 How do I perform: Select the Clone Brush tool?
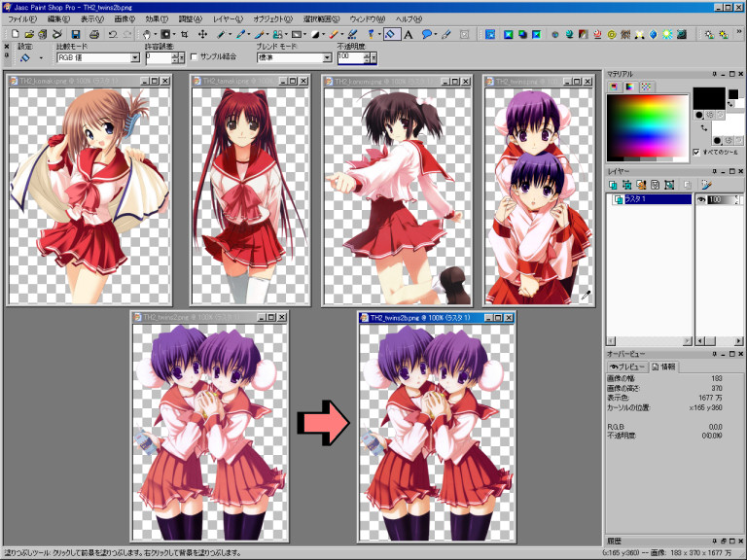[277, 34]
